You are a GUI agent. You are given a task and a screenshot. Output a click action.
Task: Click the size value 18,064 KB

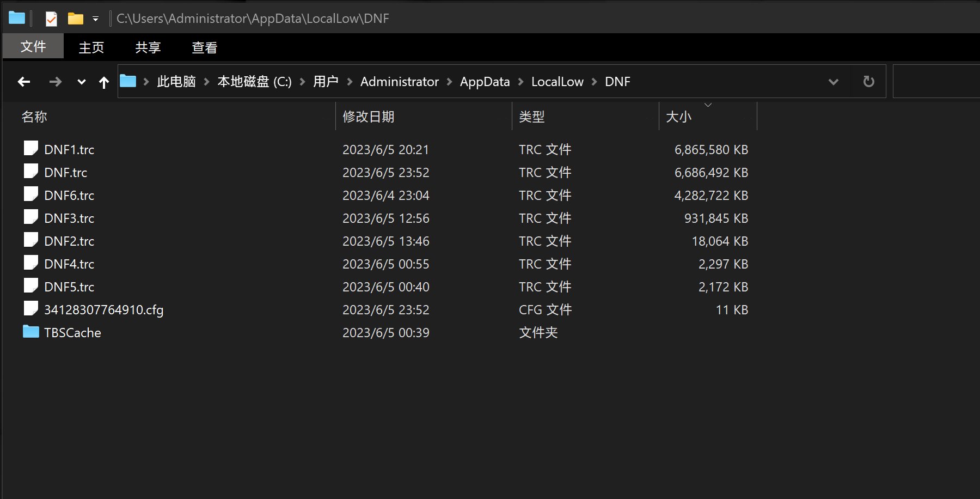pyautogui.click(x=720, y=241)
